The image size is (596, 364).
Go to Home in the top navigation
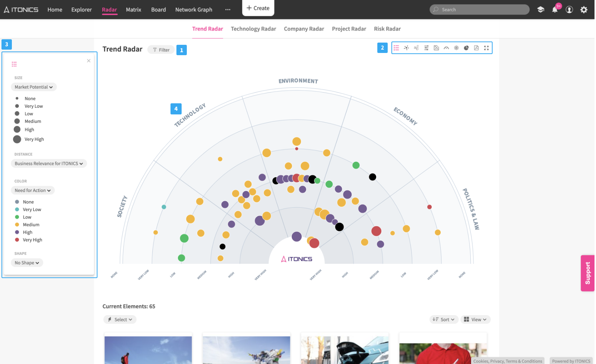click(55, 10)
